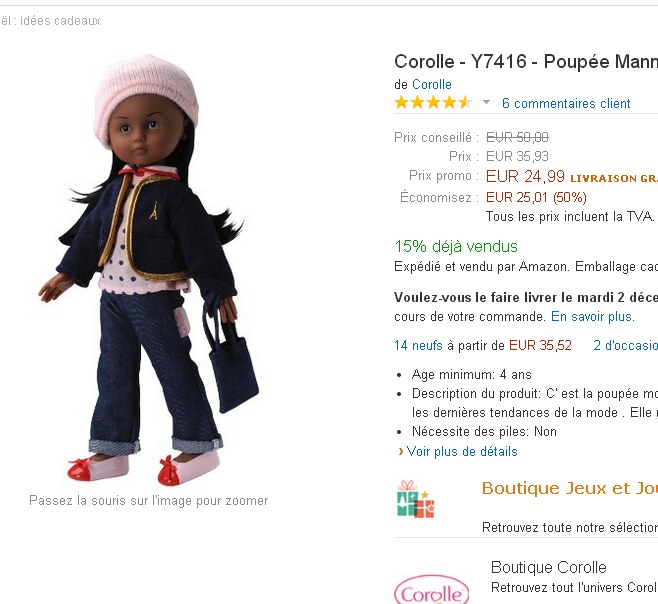Screen dimensions: 658x604
Task: Click the idées cadeaux breadcrumb
Action: [x=60, y=21]
